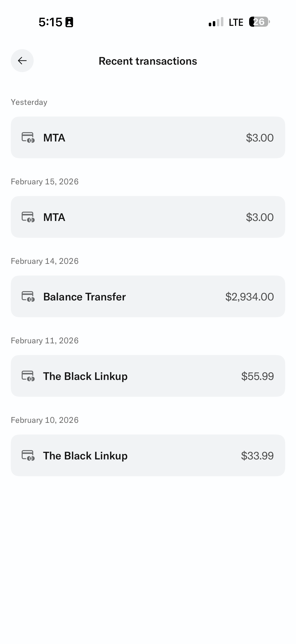Tap the February 14, 2026 date header
The image size is (296, 644).
point(45,261)
